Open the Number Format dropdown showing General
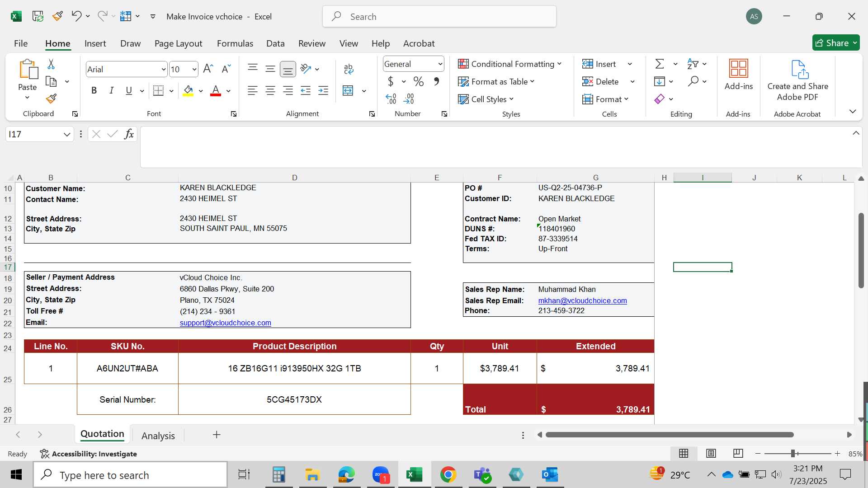Viewport: 868px width, 488px height. pyautogui.click(x=440, y=64)
